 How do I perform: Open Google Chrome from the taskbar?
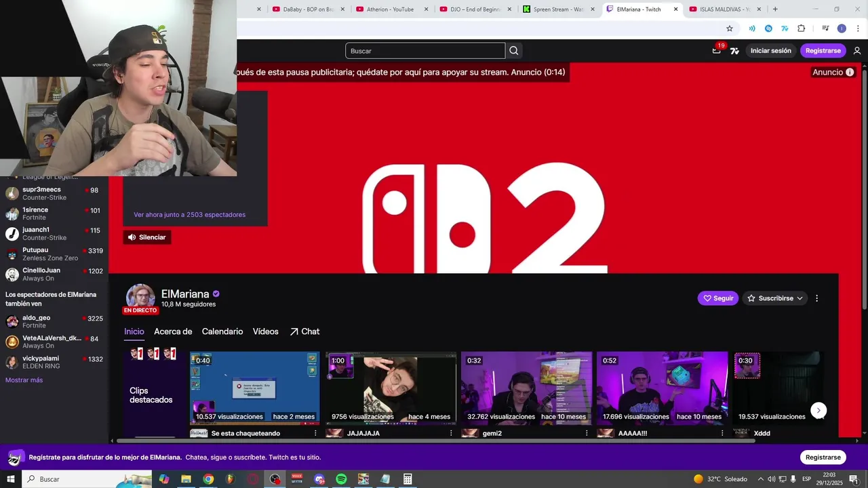[208, 479]
